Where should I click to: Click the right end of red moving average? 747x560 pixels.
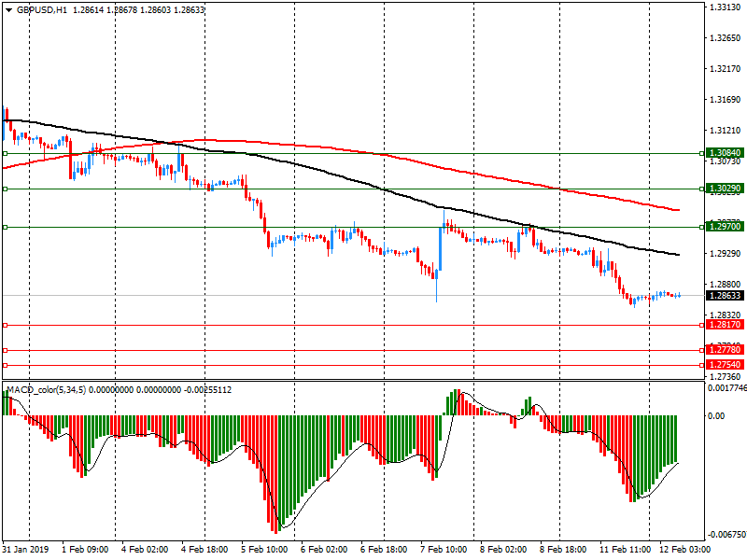pos(677,210)
